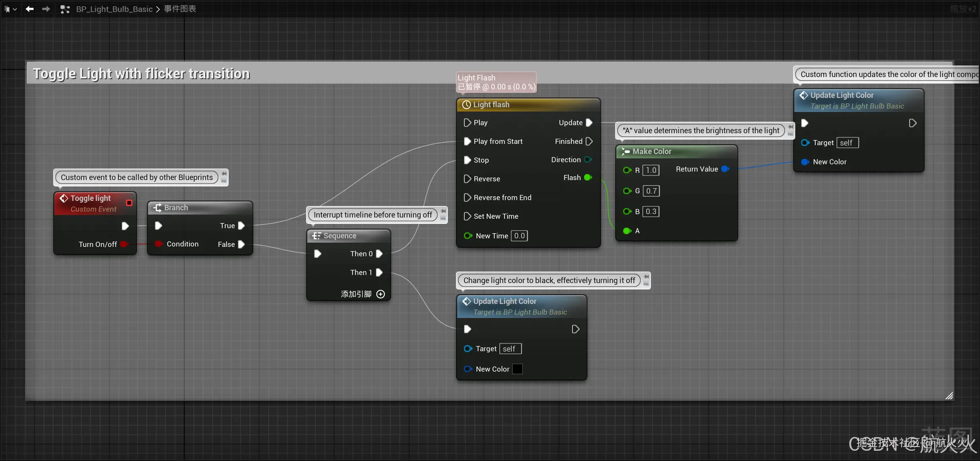The height and width of the screenshot is (461, 980).
Task: Click the blueprint graph icon in breadcrumb
Action: point(65,9)
